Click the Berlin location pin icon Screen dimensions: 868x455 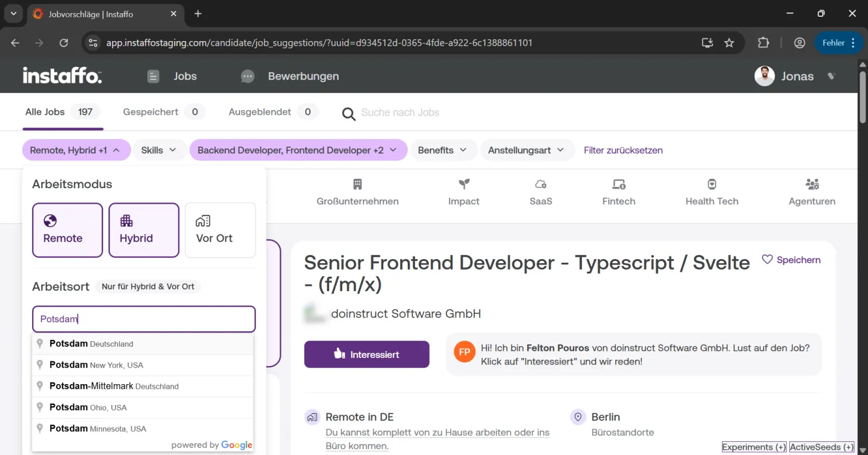578,417
